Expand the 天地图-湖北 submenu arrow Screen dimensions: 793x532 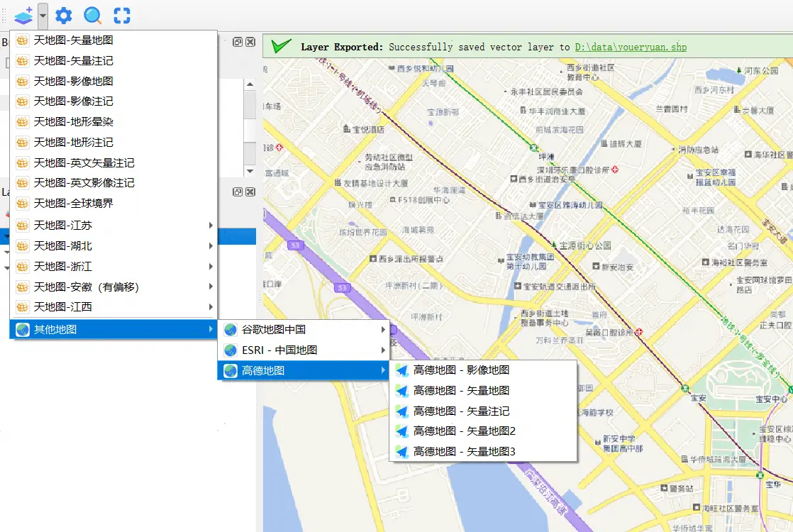click(211, 245)
